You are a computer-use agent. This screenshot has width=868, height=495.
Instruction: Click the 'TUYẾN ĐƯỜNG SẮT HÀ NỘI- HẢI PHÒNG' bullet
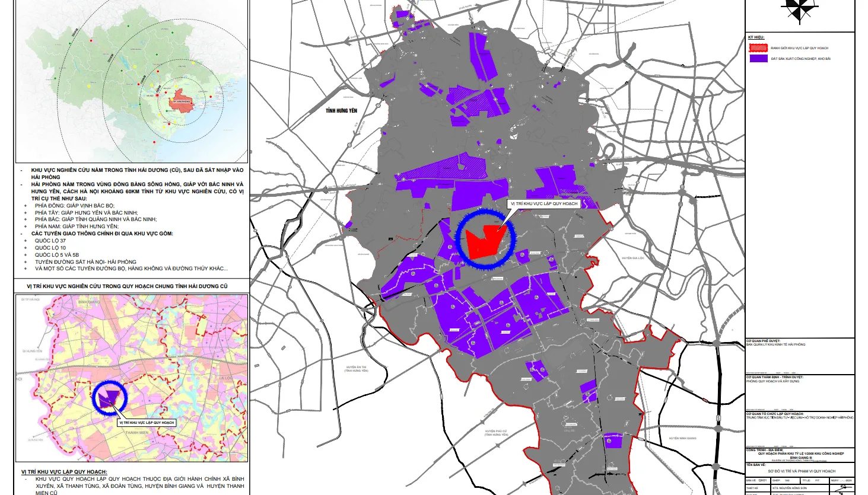[85, 261]
